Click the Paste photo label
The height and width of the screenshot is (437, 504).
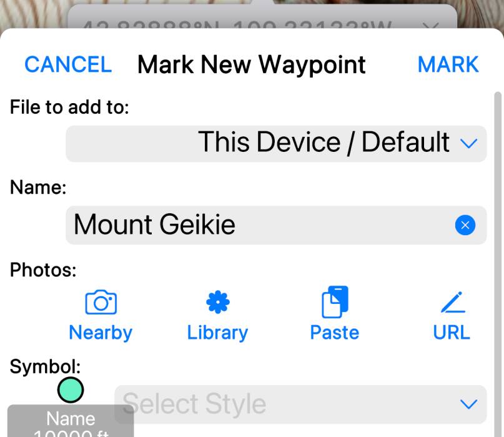[335, 333]
